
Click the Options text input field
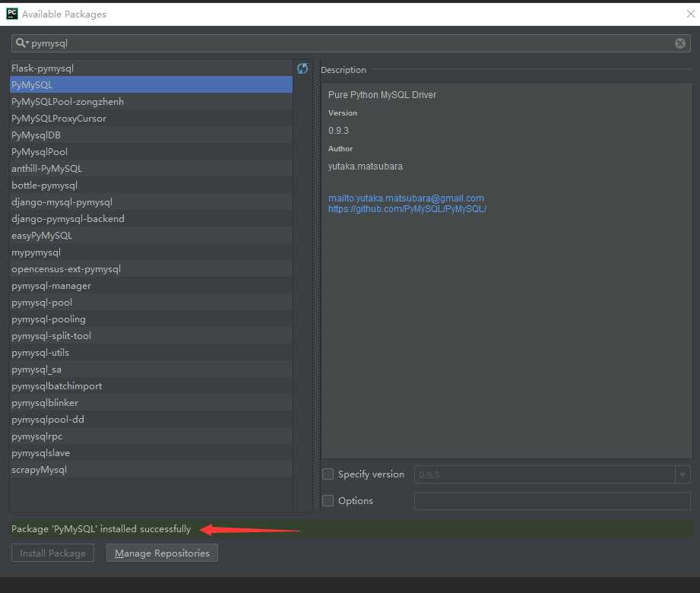coord(553,501)
